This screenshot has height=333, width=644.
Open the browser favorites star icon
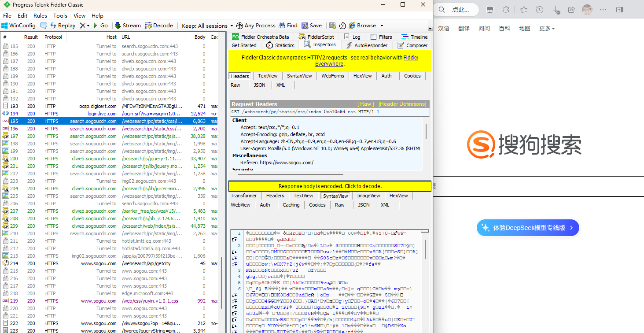(523, 10)
